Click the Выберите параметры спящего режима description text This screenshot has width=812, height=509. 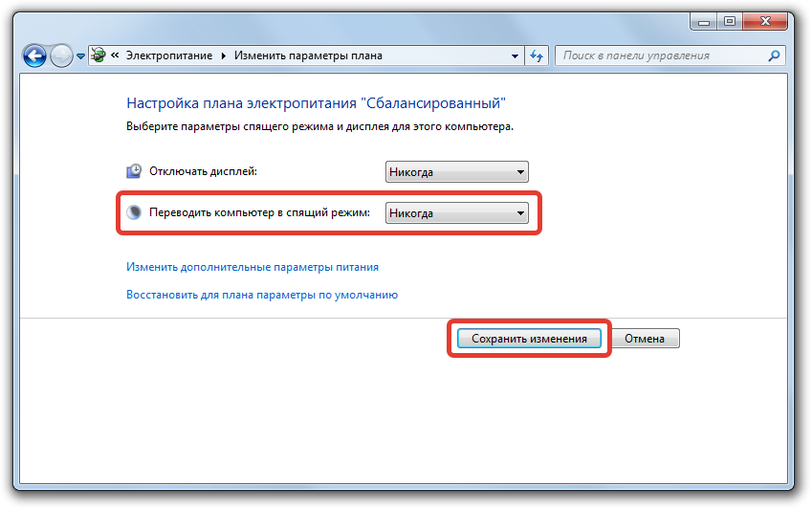pos(319,126)
